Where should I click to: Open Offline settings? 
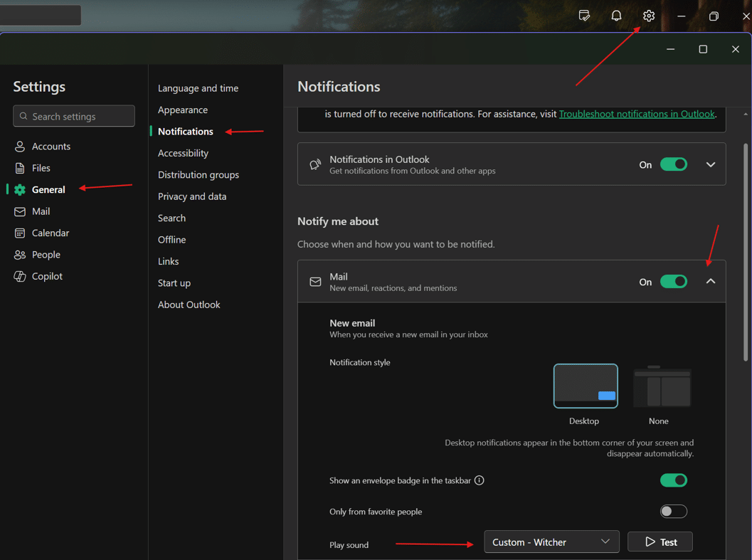[171, 240]
